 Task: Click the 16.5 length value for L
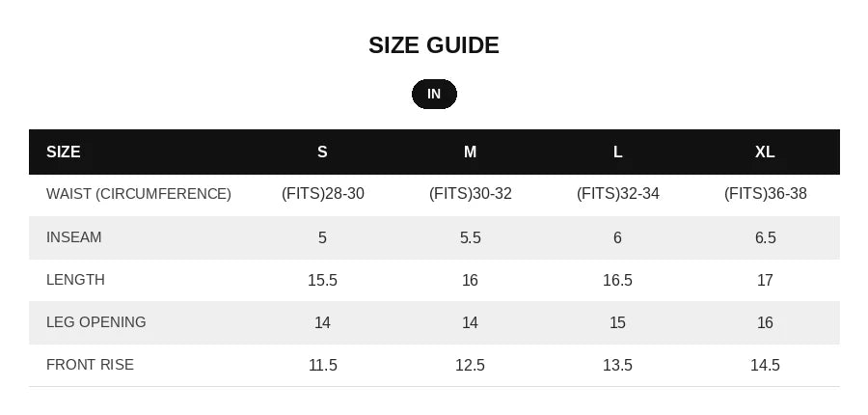click(x=618, y=280)
